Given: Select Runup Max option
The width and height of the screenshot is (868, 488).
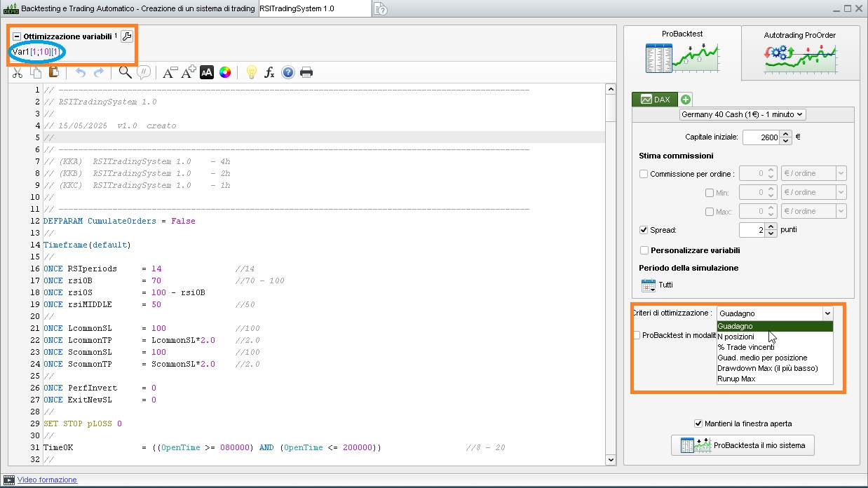Looking at the screenshot, I should (x=775, y=379).
